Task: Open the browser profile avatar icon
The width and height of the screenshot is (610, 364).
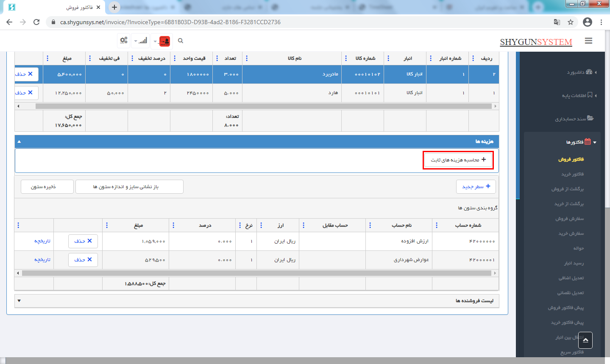Action: 587,22
